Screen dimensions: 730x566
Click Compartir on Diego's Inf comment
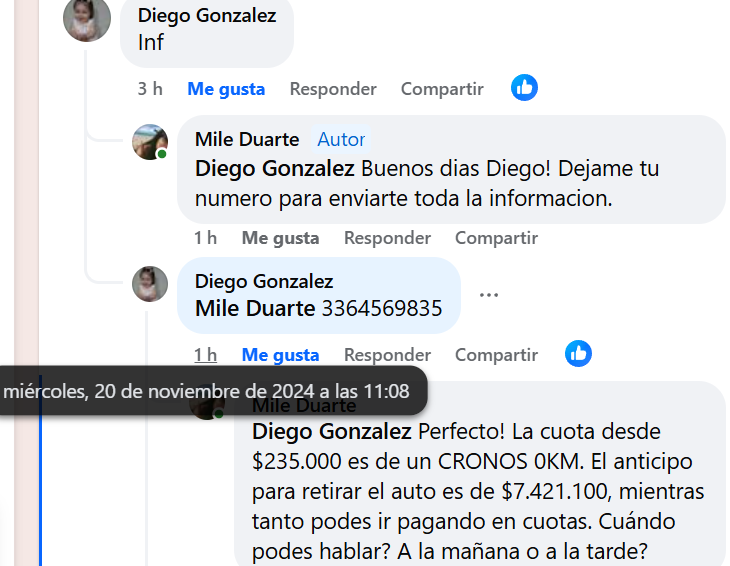pyautogui.click(x=442, y=89)
